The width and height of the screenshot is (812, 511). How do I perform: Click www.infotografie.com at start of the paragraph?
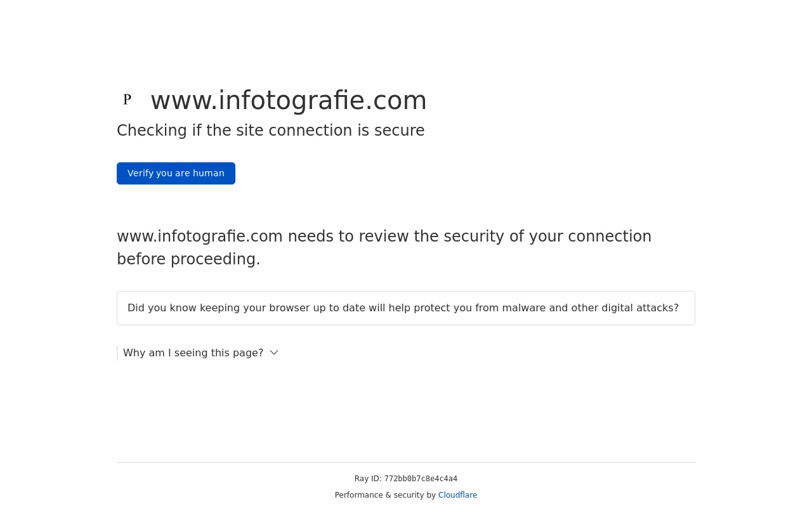coord(200,236)
